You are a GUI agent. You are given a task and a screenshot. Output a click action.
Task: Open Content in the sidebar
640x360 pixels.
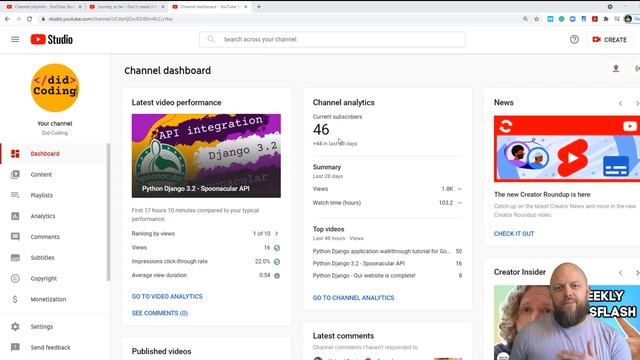pos(54,174)
